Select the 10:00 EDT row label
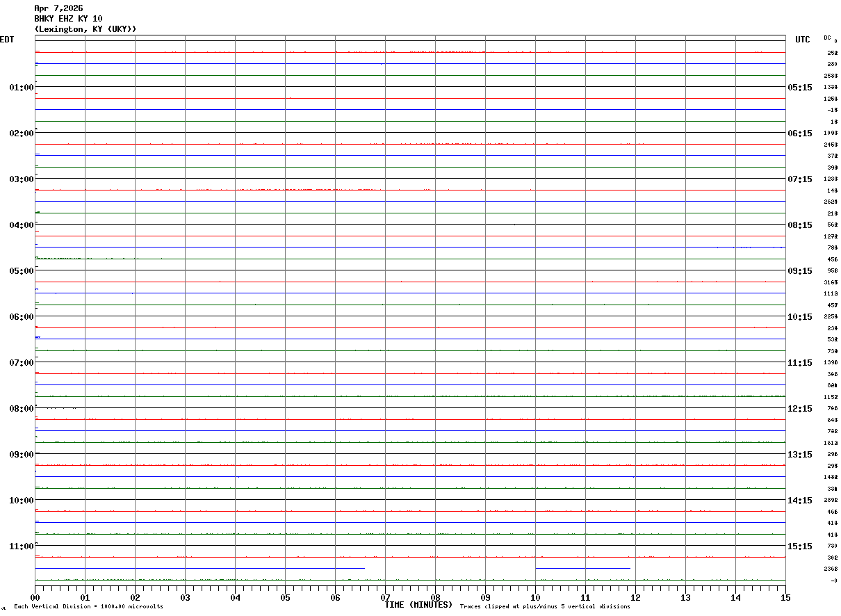This screenshot has height=616, width=841. click(22, 501)
